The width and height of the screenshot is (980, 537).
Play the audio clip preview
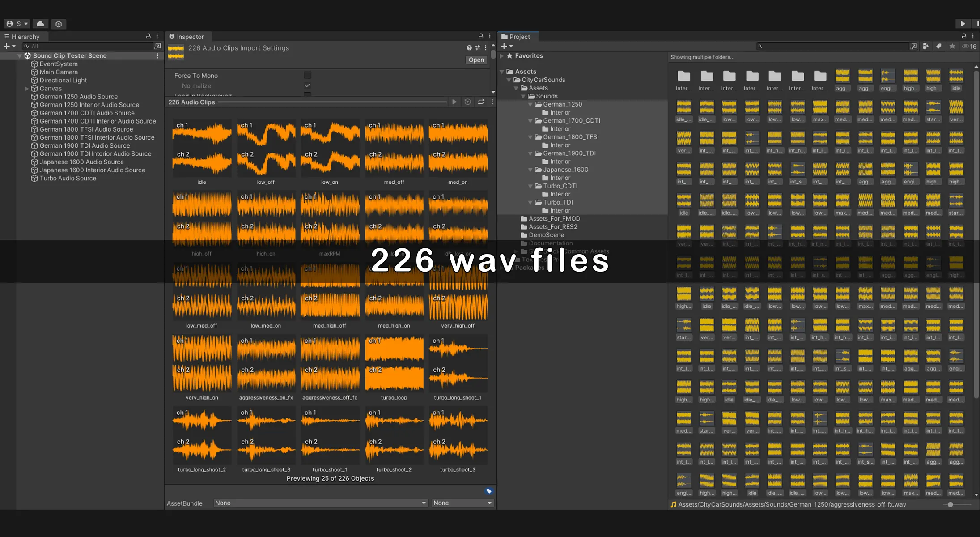point(454,102)
